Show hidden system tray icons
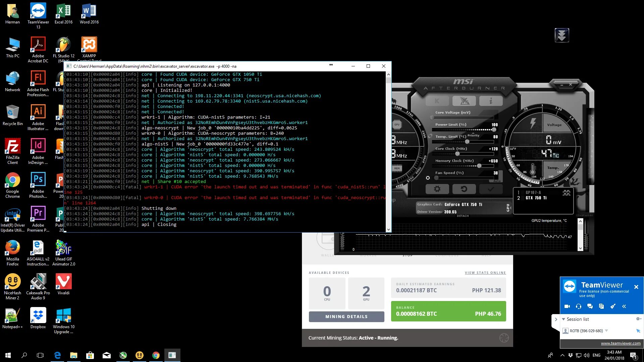The image size is (644, 362). pyautogui.click(x=562, y=355)
